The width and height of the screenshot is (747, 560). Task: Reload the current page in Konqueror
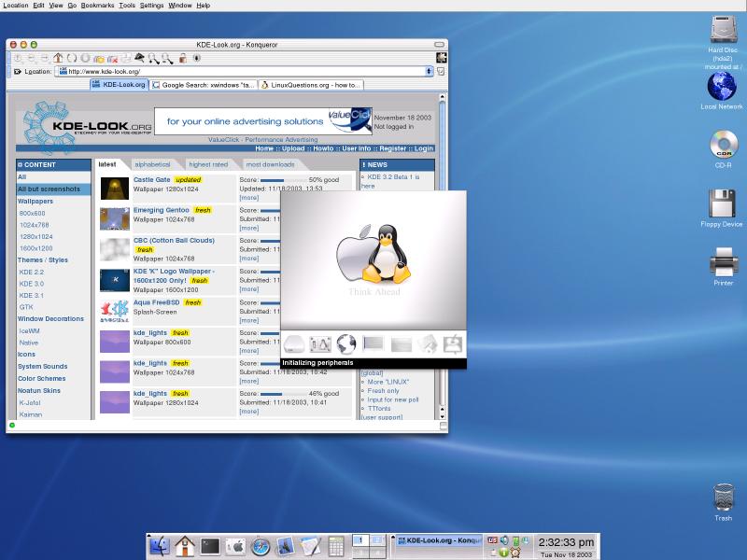pyautogui.click(x=72, y=58)
